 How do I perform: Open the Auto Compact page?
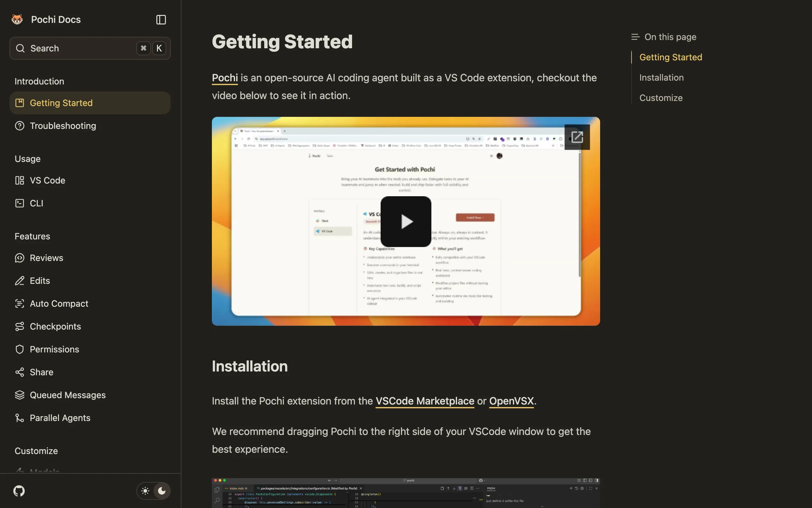[90, 304]
